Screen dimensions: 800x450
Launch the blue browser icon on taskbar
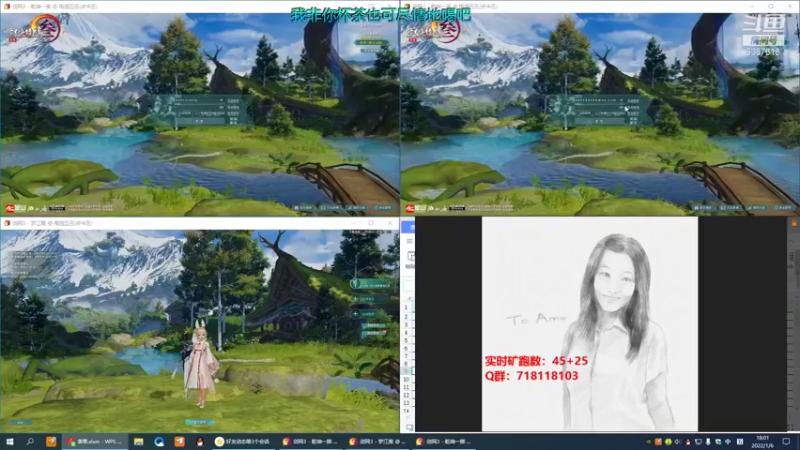pyautogui.click(x=159, y=442)
